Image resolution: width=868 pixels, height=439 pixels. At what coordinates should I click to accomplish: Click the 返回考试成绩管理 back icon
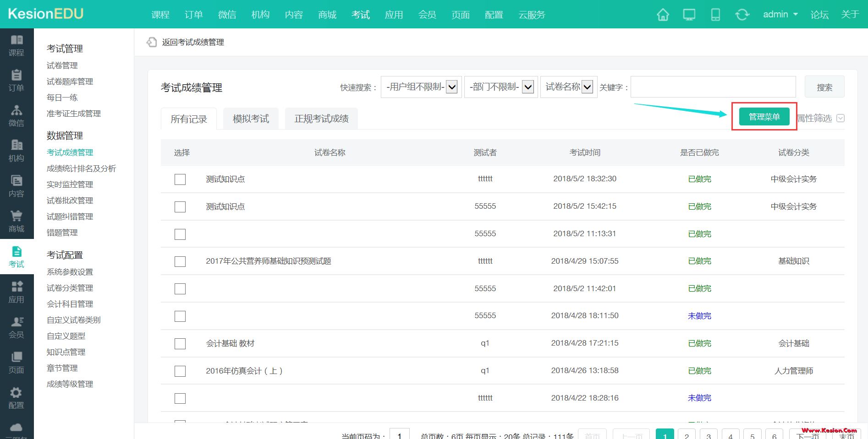152,42
